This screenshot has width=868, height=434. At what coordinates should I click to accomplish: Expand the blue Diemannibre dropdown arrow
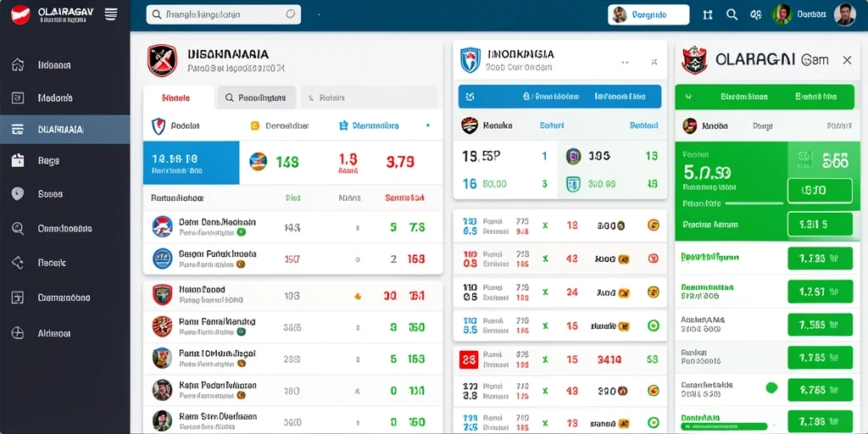tap(428, 126)
